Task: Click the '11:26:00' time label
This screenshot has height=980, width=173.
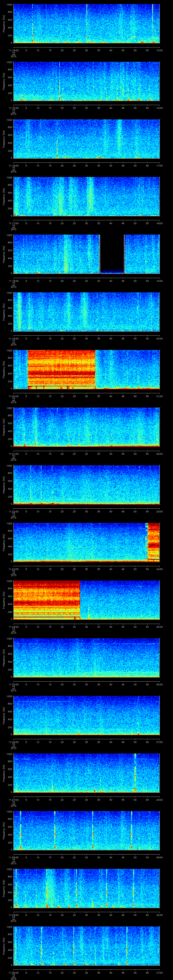Action: point(14,742)
